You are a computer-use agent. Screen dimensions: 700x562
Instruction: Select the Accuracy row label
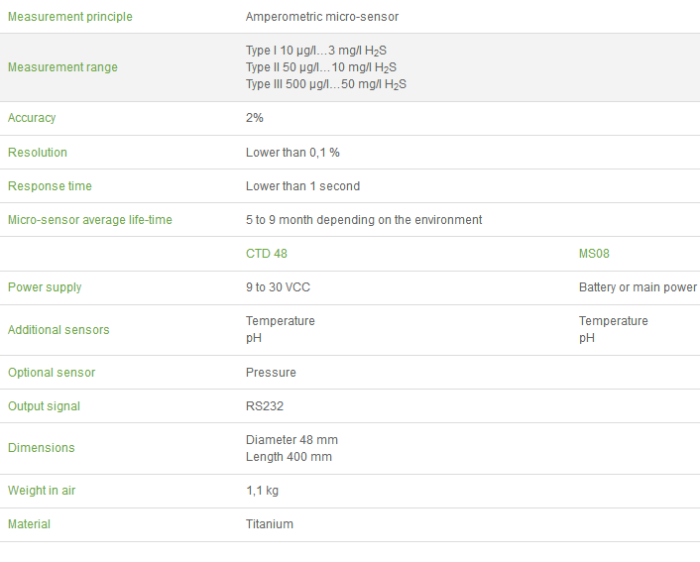32,118
